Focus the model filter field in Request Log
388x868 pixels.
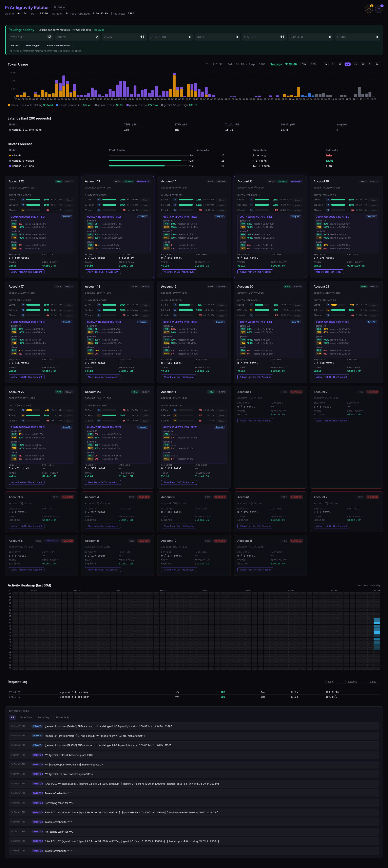point(335,682)
